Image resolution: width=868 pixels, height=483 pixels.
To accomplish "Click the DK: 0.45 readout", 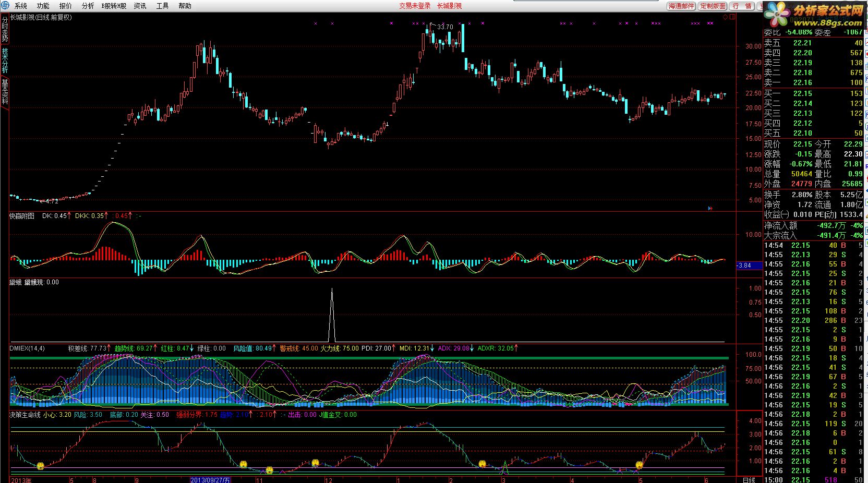I will [57, 215].
